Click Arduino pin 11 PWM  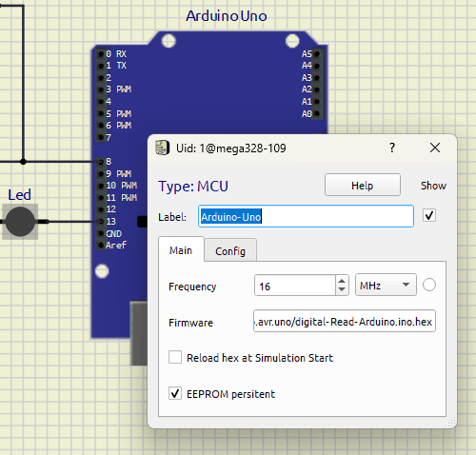[101, 198]
